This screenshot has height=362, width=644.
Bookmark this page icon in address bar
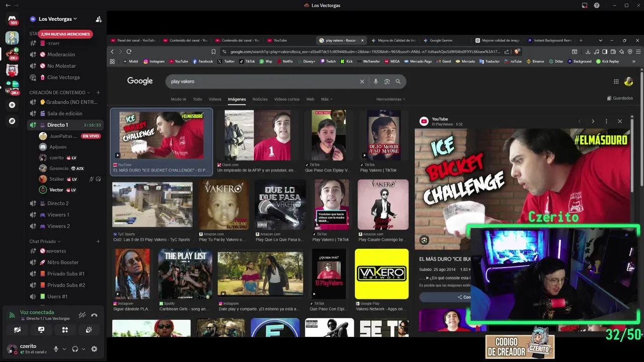[213, 51]
